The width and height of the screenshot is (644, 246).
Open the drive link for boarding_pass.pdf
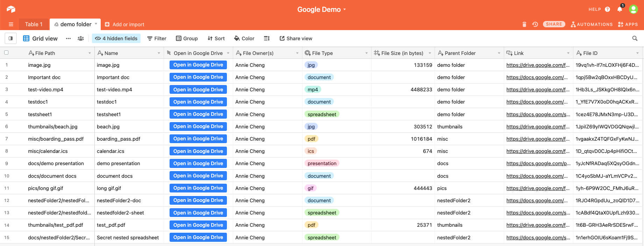coord(538,139)
